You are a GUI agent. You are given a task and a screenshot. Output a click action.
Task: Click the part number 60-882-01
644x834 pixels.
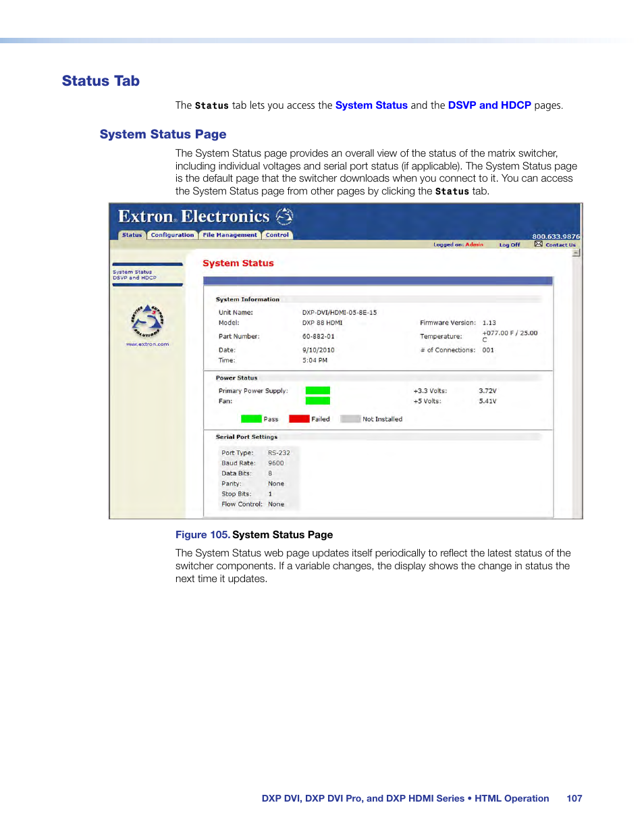pos(319,336)
